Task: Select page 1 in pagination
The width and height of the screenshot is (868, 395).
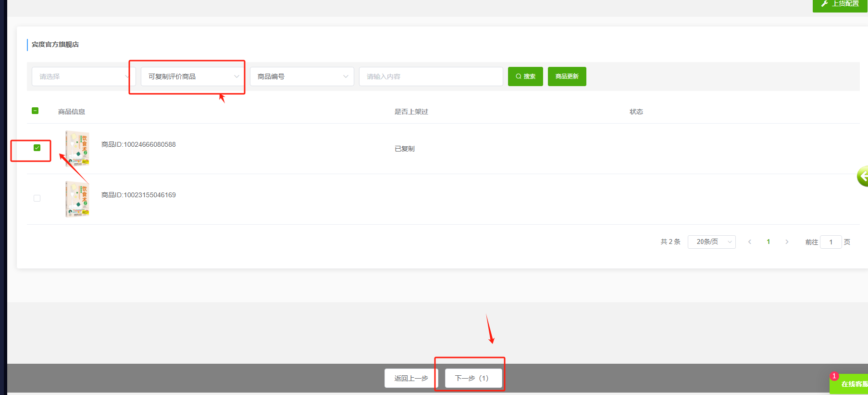Action: point(769,242)
